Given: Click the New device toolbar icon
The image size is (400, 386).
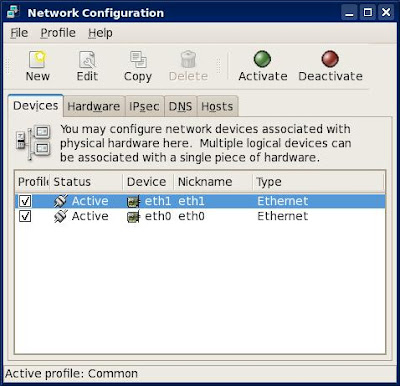Looking at the screenshot, I should (x=37, y=59).
